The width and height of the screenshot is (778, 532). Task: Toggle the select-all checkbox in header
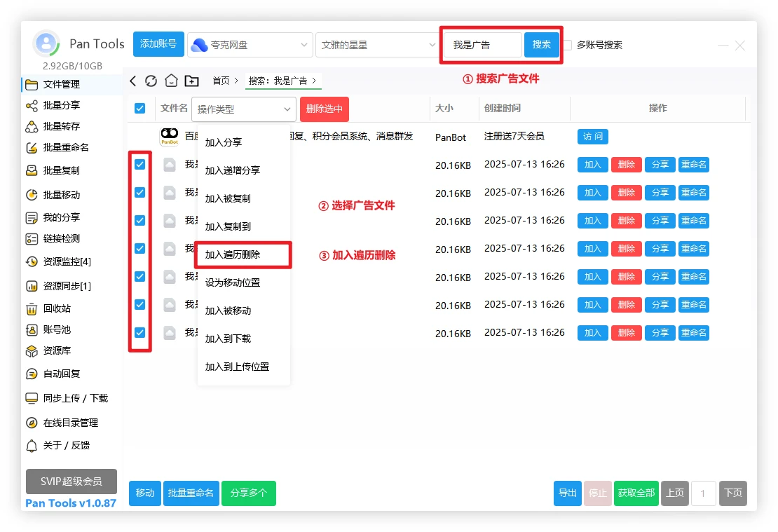(x=139, y=108)
